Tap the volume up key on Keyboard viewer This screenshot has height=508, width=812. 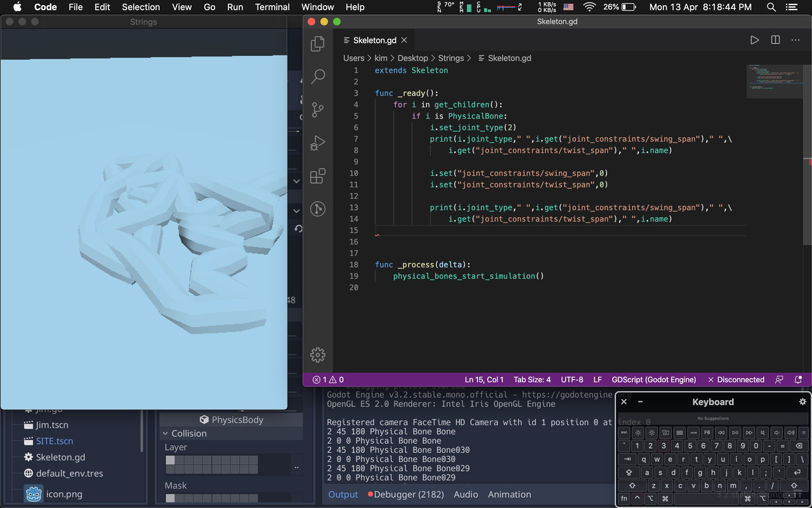pyautogui.click(x=791, y=432)
